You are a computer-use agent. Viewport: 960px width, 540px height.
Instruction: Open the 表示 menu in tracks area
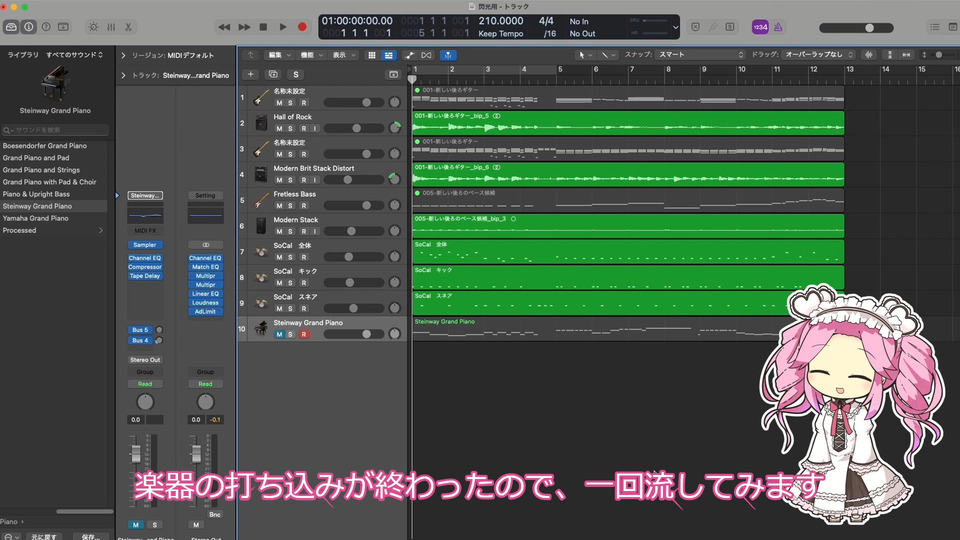click(343, 55)
